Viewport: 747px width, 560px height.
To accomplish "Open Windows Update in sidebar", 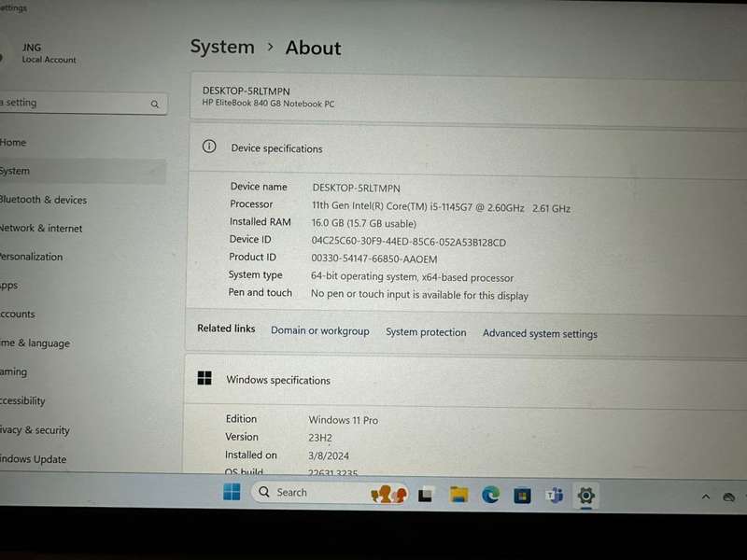I will coord(34,459).
